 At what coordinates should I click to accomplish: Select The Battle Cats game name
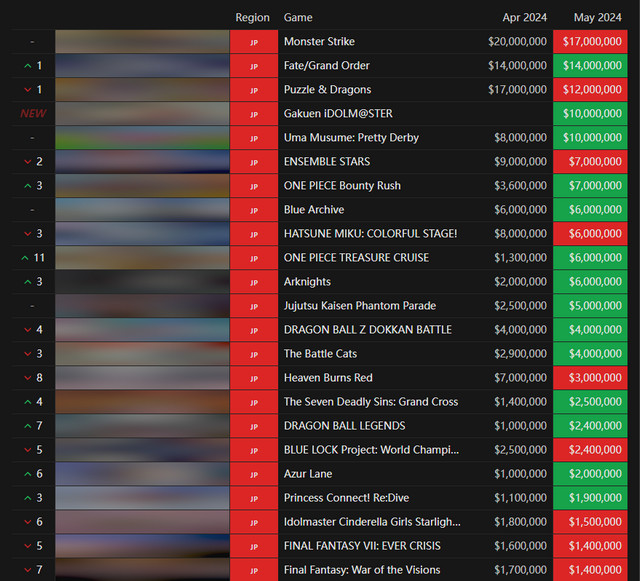coord(320,354)
